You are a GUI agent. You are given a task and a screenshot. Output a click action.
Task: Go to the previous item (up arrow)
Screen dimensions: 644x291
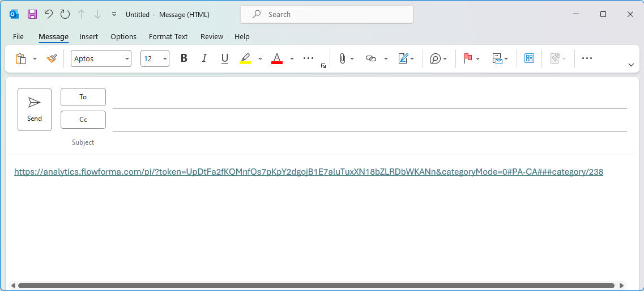click(82, 14)
